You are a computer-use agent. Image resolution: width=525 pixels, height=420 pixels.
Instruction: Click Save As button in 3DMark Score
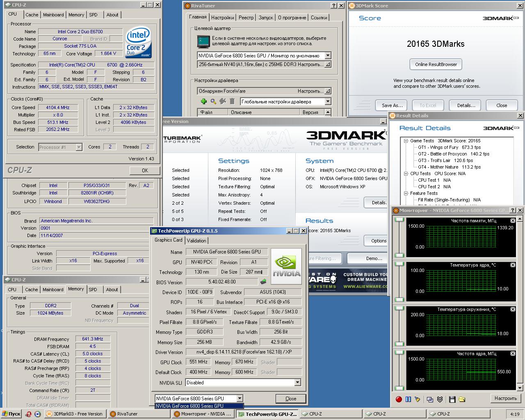pyautogui.click(x=392, y=105)
